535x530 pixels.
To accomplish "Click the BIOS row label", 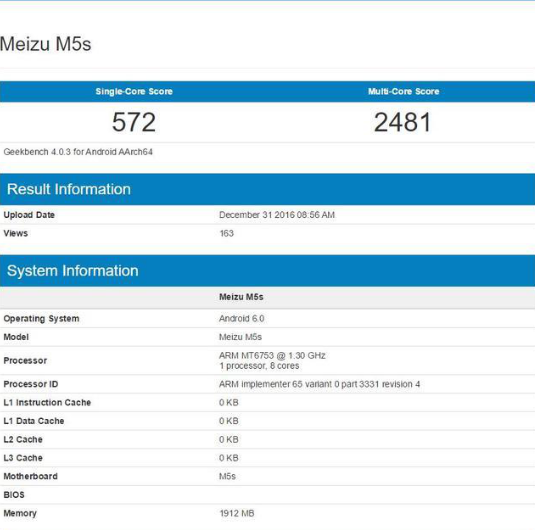I will 14,495.
